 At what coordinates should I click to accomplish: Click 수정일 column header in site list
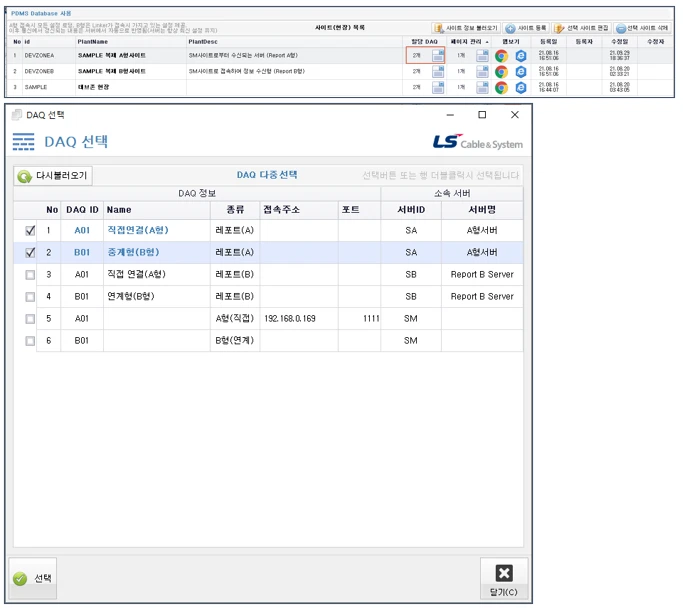619,42
